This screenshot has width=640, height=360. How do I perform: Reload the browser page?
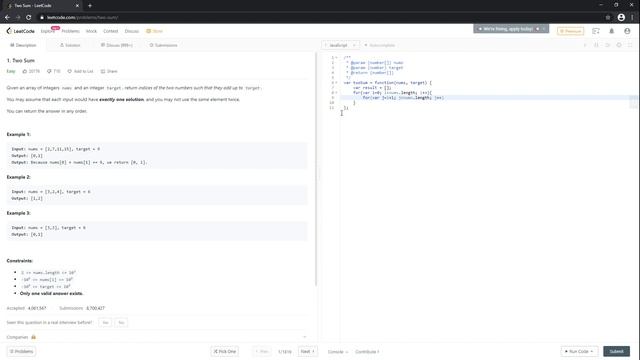29,18
